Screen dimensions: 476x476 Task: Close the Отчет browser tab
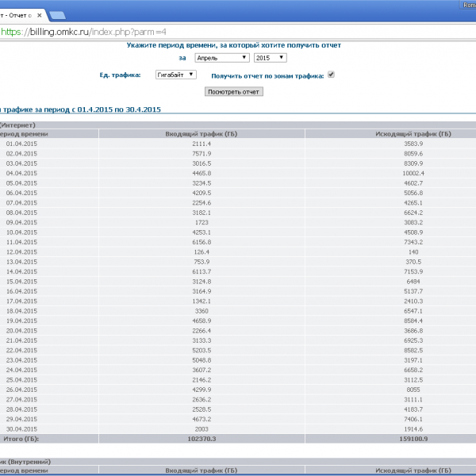point(39,15)
